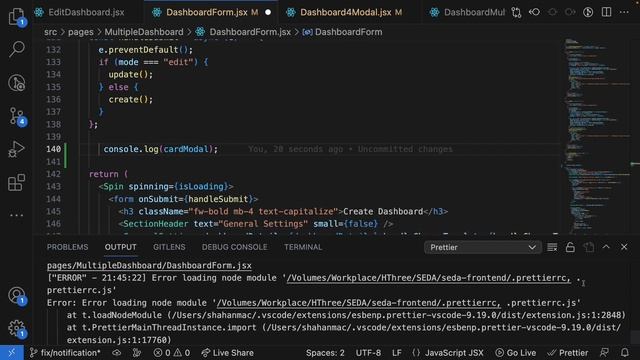Open notifications bell in status bar

(x=625, y=353)
